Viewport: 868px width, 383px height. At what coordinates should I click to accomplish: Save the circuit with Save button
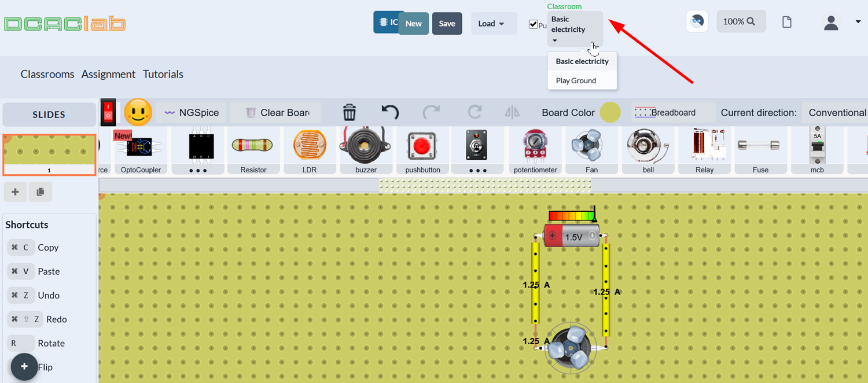point(447,24)
